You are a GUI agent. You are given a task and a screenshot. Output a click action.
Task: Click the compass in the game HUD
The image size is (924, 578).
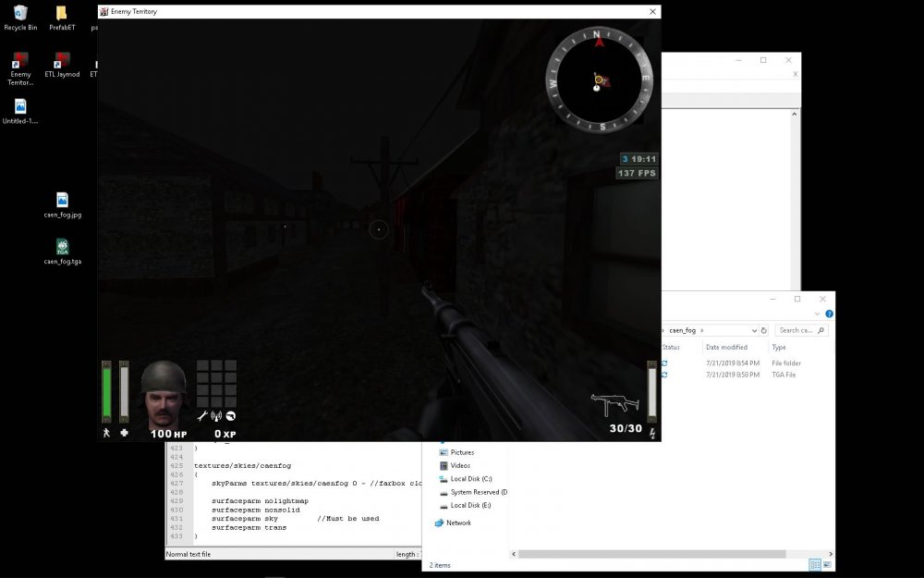[x=599, y=79]
